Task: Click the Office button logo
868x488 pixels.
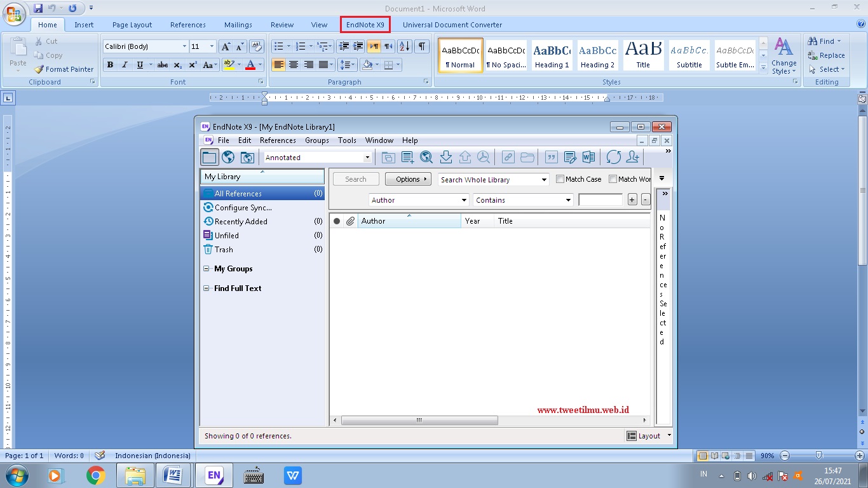Action: coord(13,14)
